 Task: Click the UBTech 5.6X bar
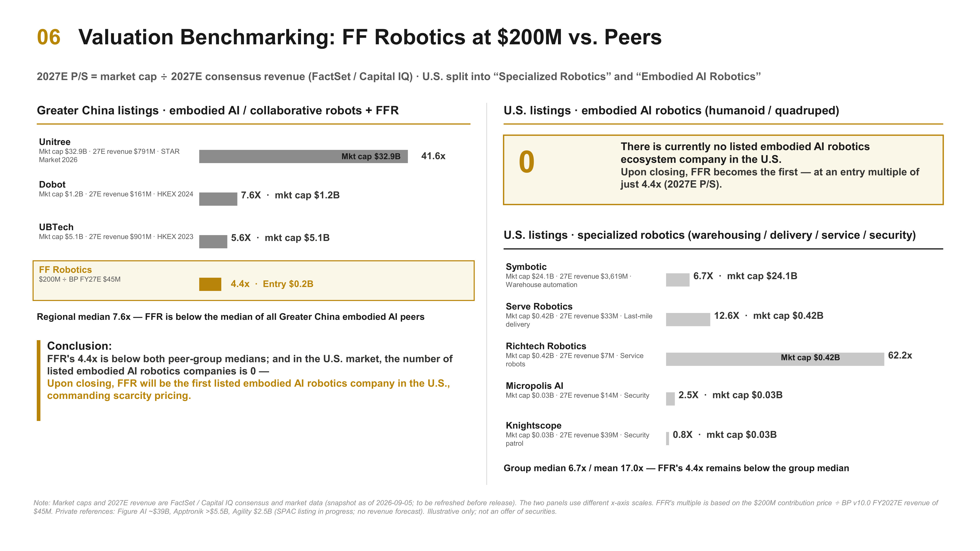coord(213,241)
